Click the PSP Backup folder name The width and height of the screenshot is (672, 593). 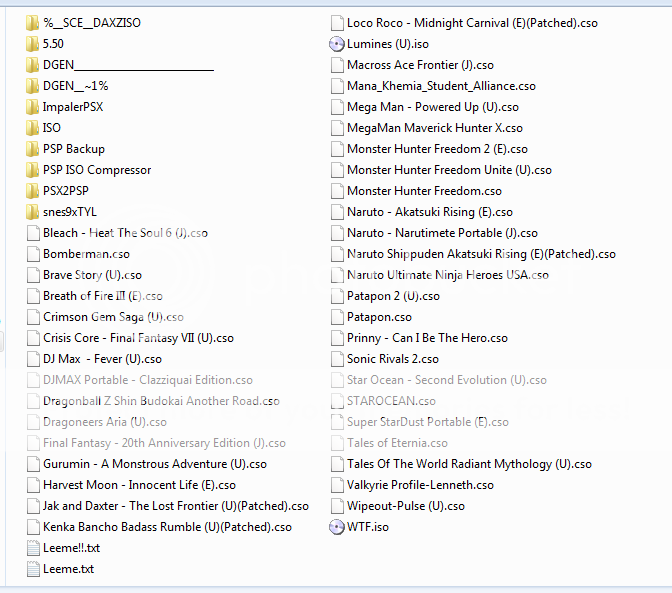(74, 149)
